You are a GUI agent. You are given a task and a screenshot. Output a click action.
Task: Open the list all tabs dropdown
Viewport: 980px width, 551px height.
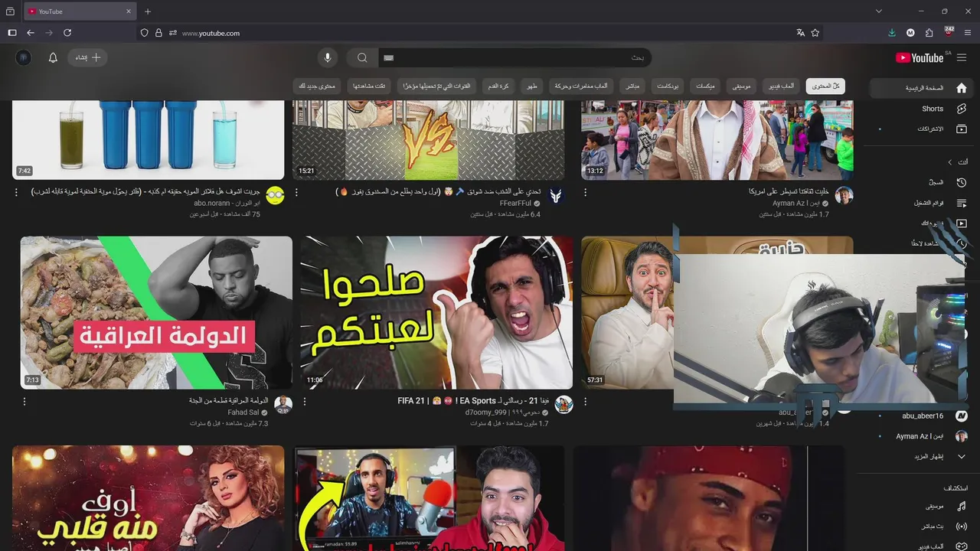pyautogui.click(x=879, y=11)
